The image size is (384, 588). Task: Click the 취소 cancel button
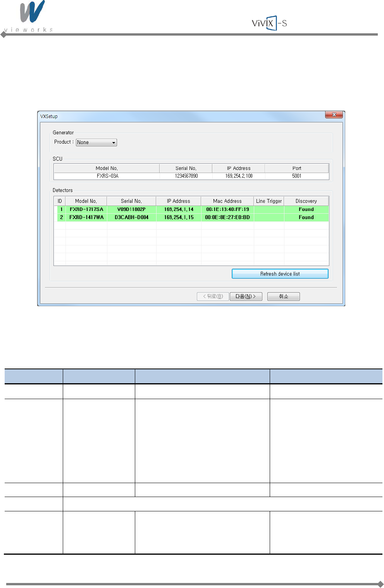click(283, 297)
